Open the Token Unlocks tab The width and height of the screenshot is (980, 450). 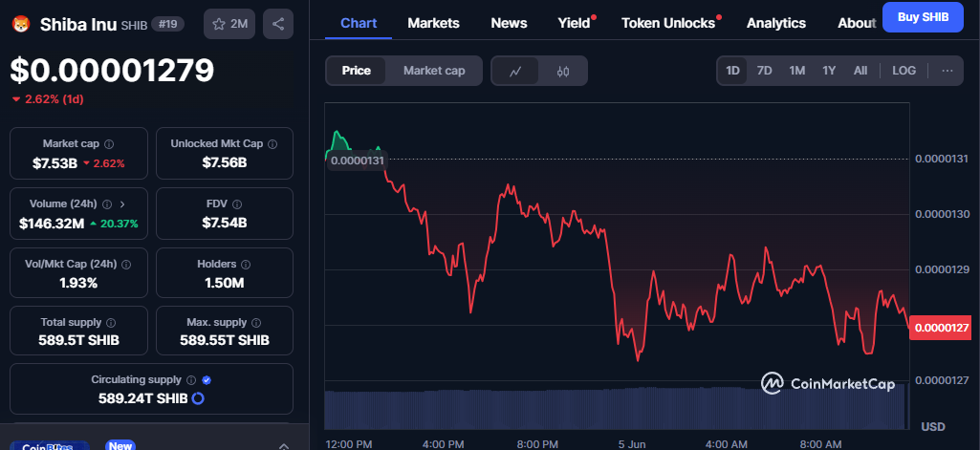click(x=667, y=23)
